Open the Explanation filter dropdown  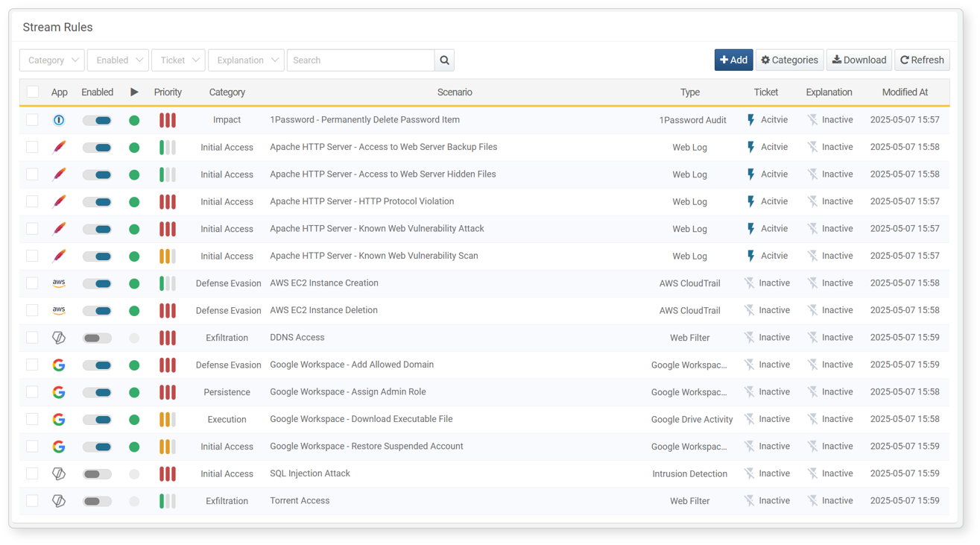246,60
